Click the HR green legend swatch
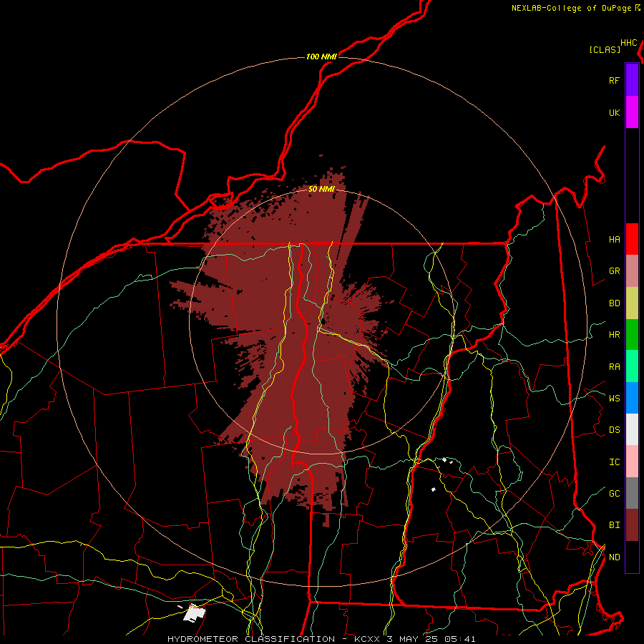 pos(632,335)
